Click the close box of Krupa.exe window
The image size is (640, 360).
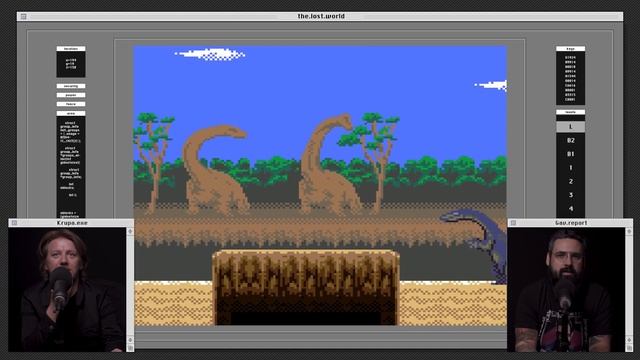[x=14, y=223]
